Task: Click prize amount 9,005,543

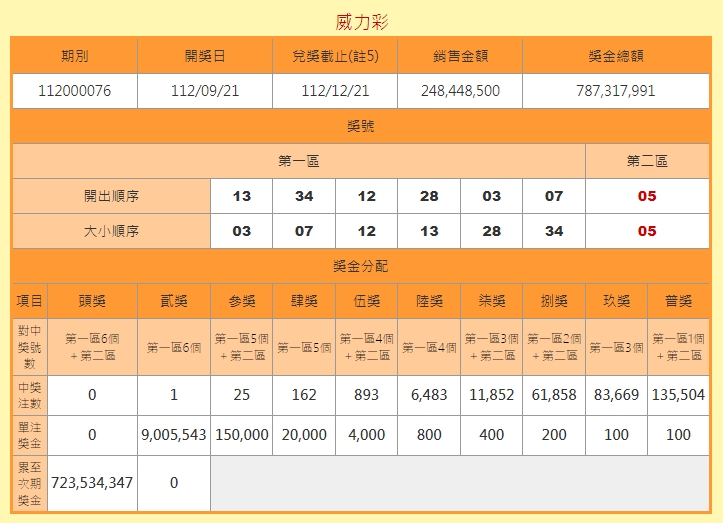Action: pyautogui.click(x=174, y=434)
